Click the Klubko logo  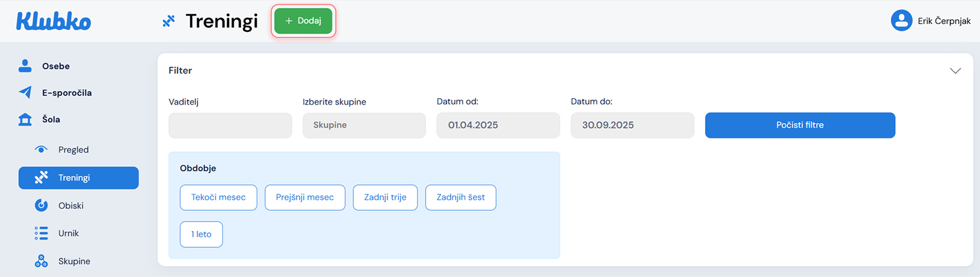coord(53,22)
